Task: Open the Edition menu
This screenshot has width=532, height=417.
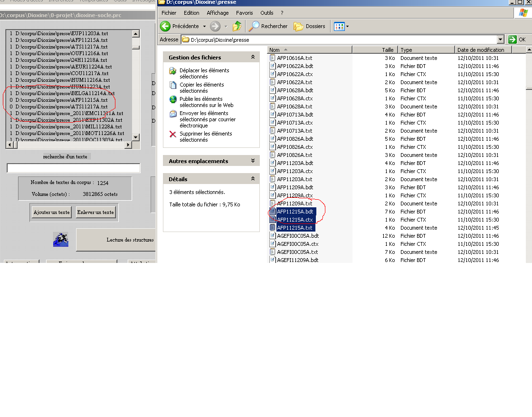Action: (191, 13)
